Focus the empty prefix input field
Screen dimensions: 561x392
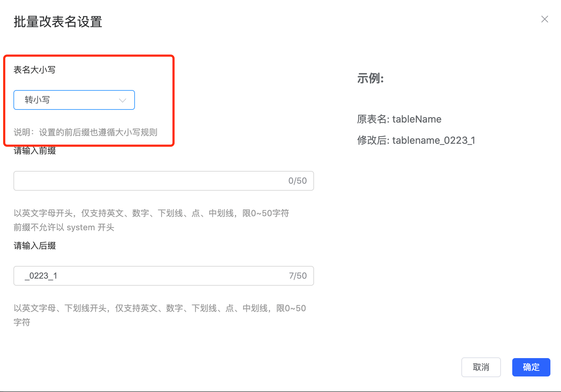pyautogui.click(x=148, y=181)
